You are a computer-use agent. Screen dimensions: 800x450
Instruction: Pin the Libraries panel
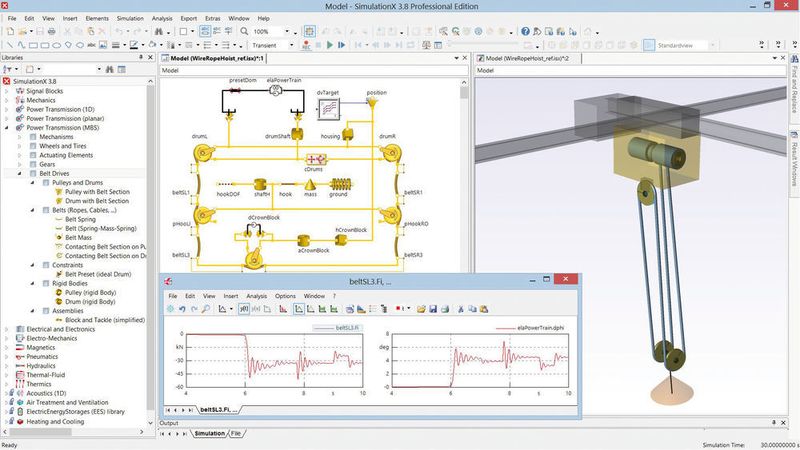click(141, 58)
